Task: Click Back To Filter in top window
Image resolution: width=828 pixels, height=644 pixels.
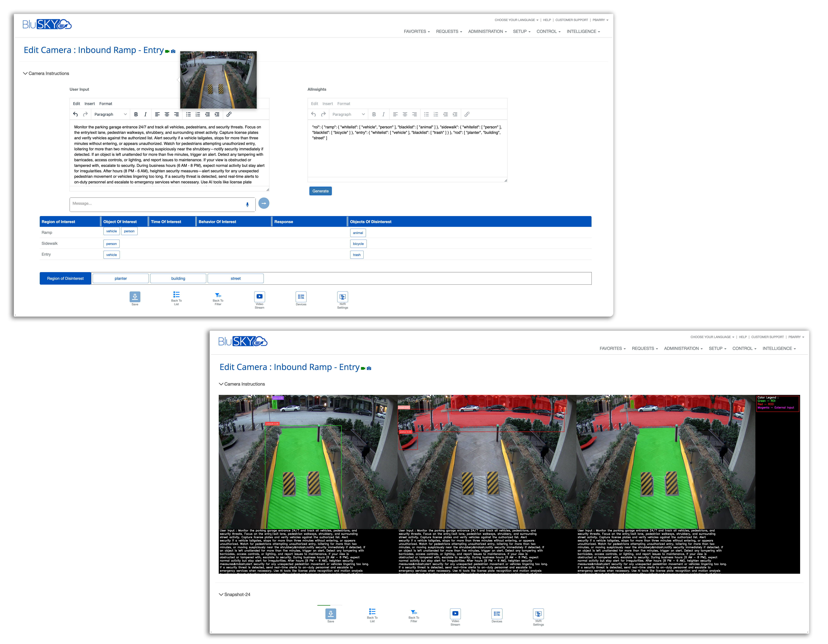Action: pos(218,299)
